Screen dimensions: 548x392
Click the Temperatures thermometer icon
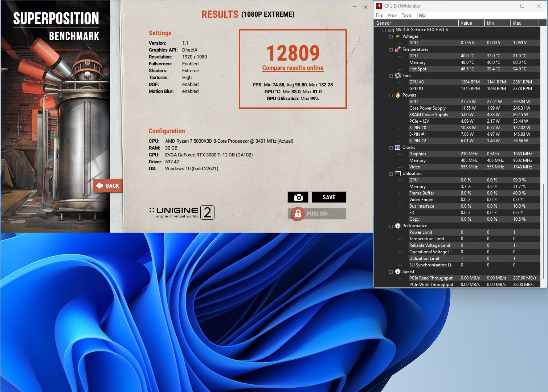398,49
